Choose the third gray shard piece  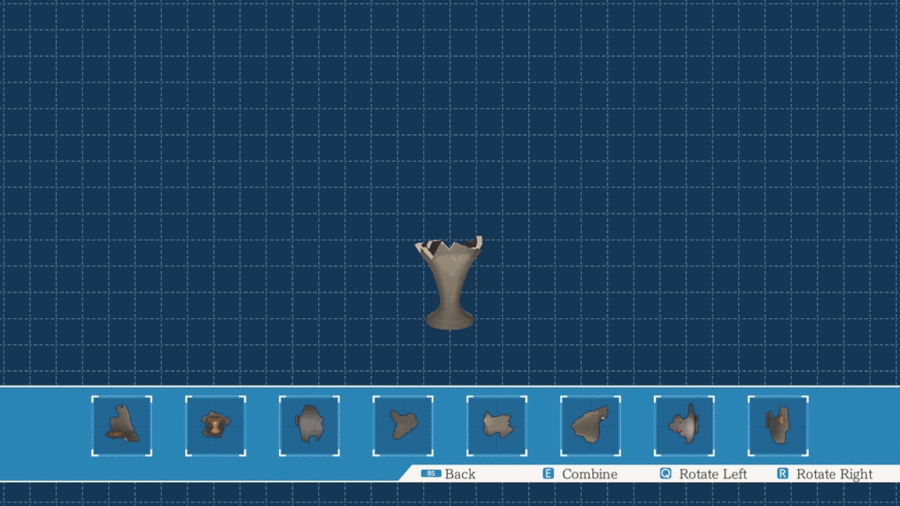[x=309, y=426]
